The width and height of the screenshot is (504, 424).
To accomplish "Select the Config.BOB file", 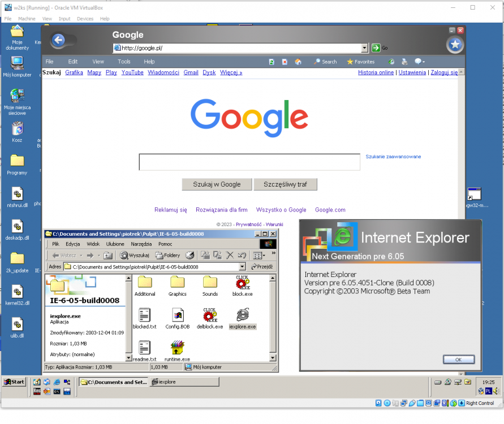I will [x=178, y=319].
